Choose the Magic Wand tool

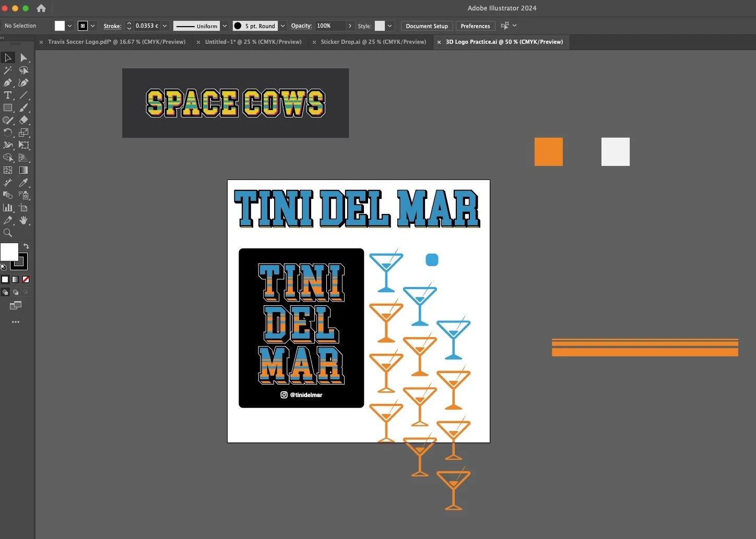(x=8, y=70)
